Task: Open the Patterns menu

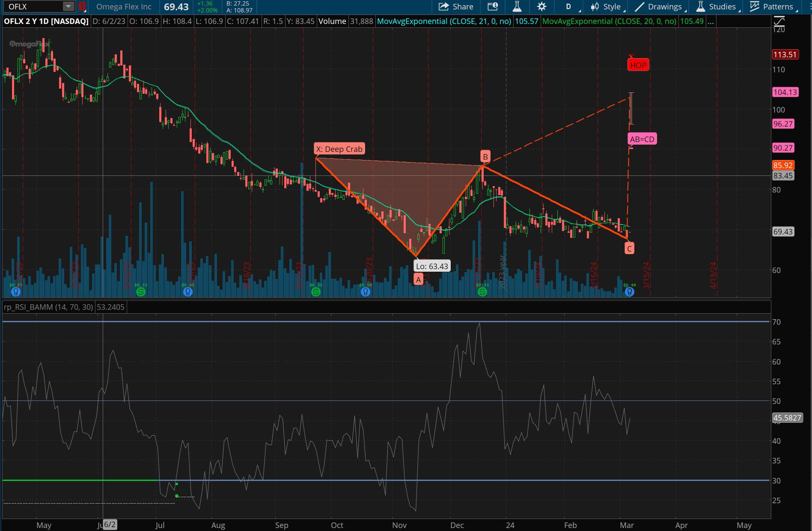Action: [x=773, y=6]
